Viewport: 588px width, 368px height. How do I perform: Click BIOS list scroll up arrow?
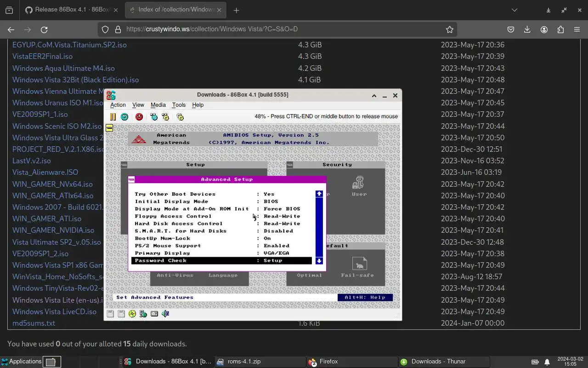pyautogui.click(x=319, y=194)
